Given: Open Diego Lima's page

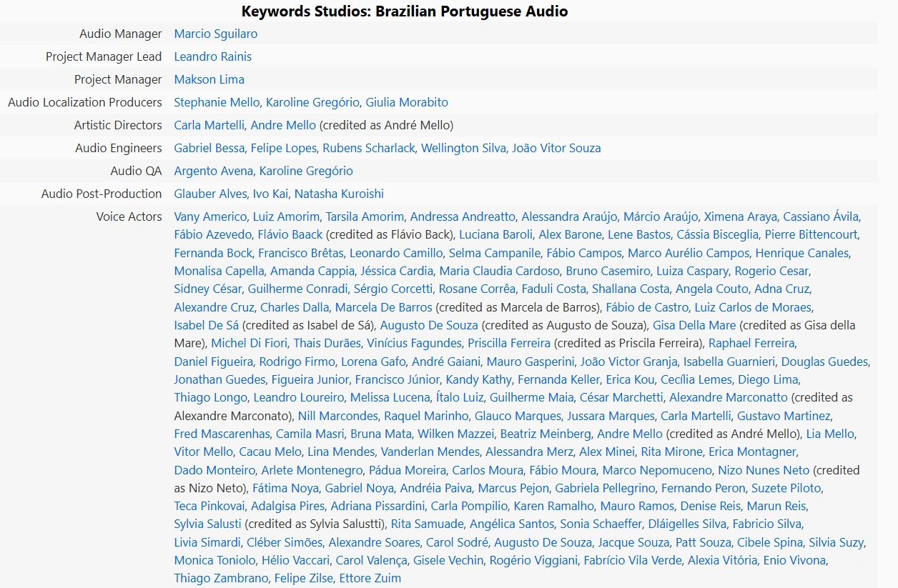Looking at the screenshot, I should [769, 379].
